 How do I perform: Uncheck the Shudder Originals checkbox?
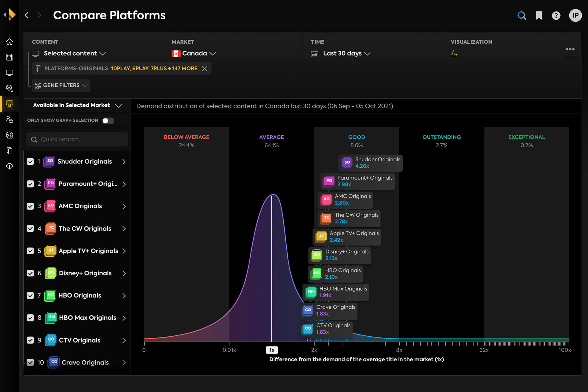coord(30,161)
